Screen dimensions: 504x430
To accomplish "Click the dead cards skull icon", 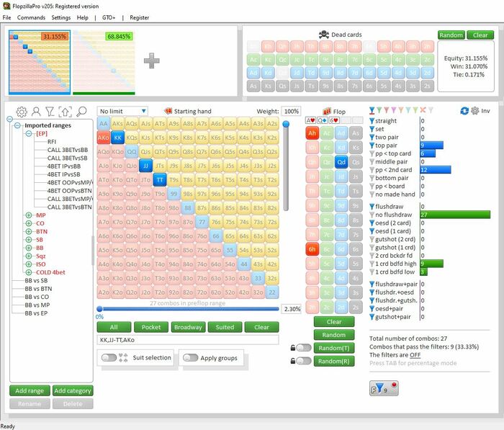I will [x=324, y=35].
